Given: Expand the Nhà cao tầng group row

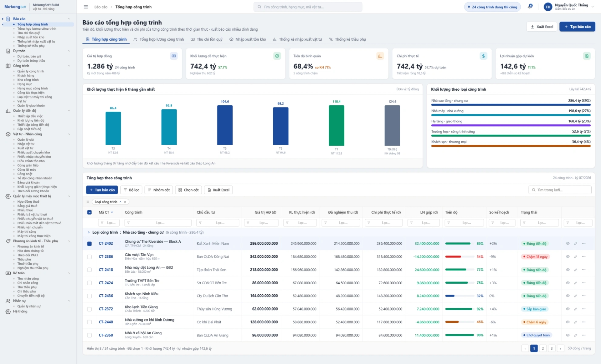Looking at the screenshot, I should pyautogui.click(x=89, y=232).
